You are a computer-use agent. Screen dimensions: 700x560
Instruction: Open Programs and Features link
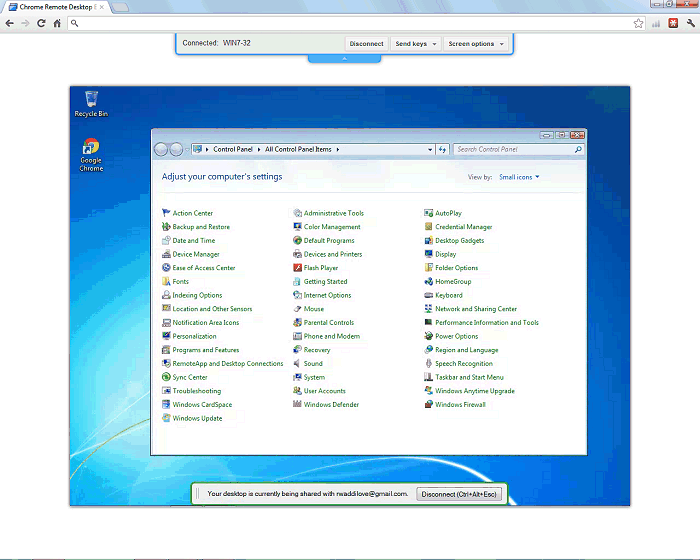pos(206,350)
